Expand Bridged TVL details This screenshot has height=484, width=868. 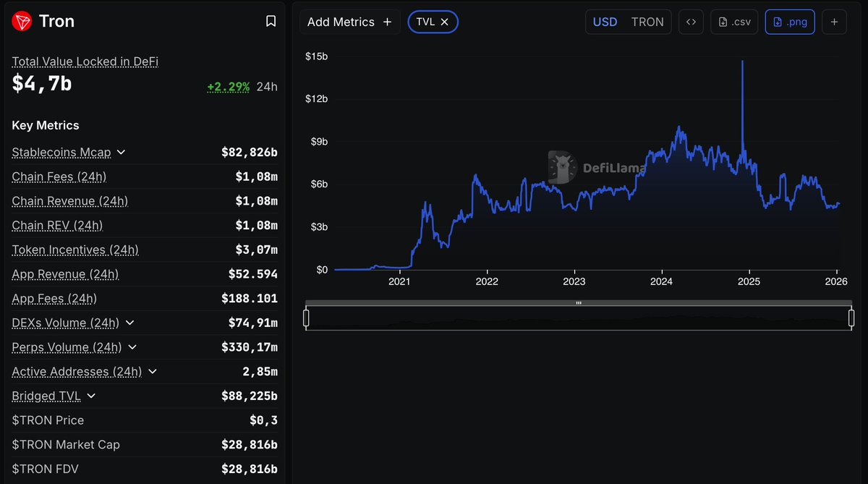tap(91, 396)
